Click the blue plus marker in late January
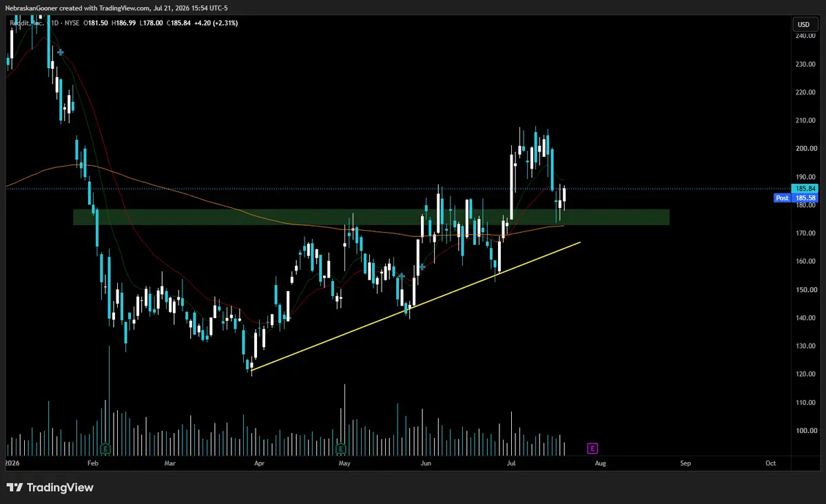826x504 pixels. pyautogui.click(x=61, y=52)
